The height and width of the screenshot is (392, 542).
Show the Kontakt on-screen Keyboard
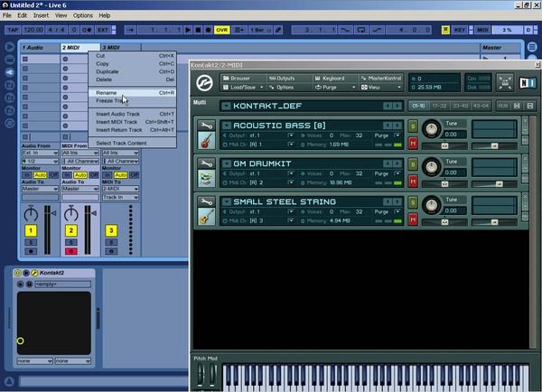tap(329, 79)
